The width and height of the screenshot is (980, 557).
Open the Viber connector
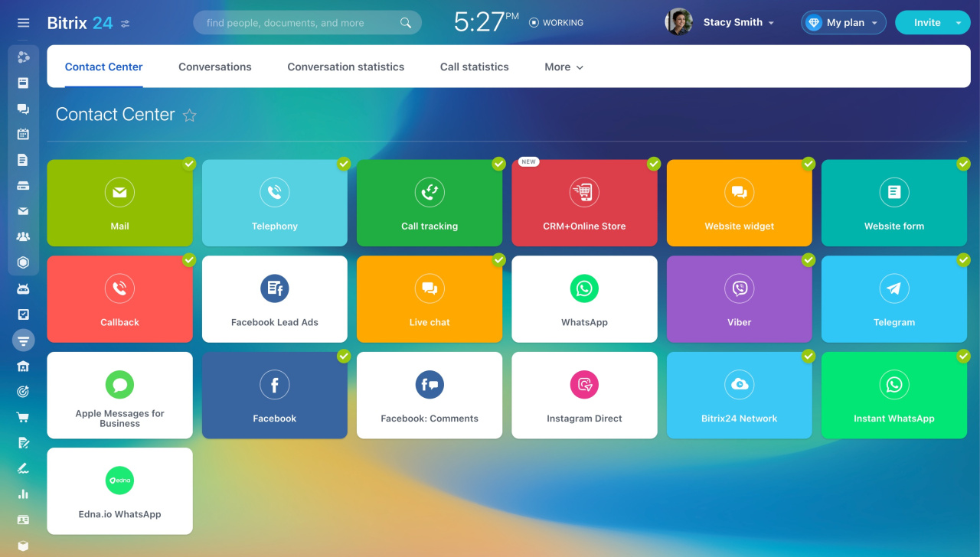[x=739, y=298]
